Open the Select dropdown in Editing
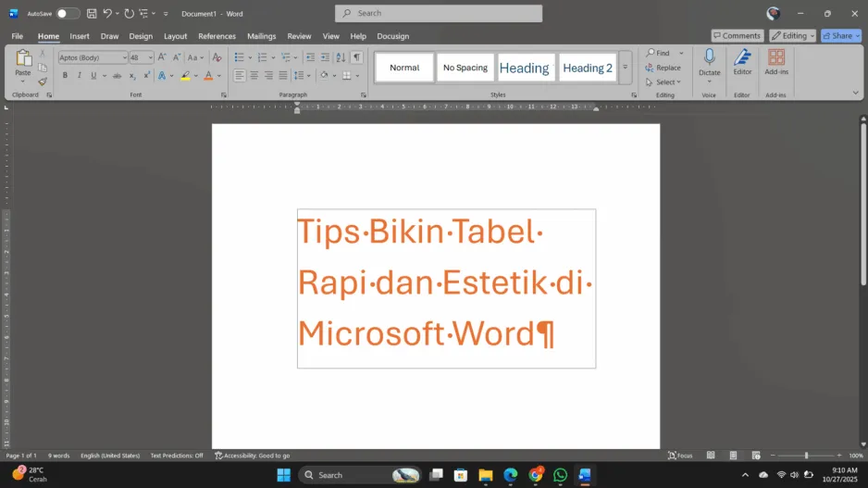Image resolution: width=868 pixels, height=488 pixels. [663, 82]
